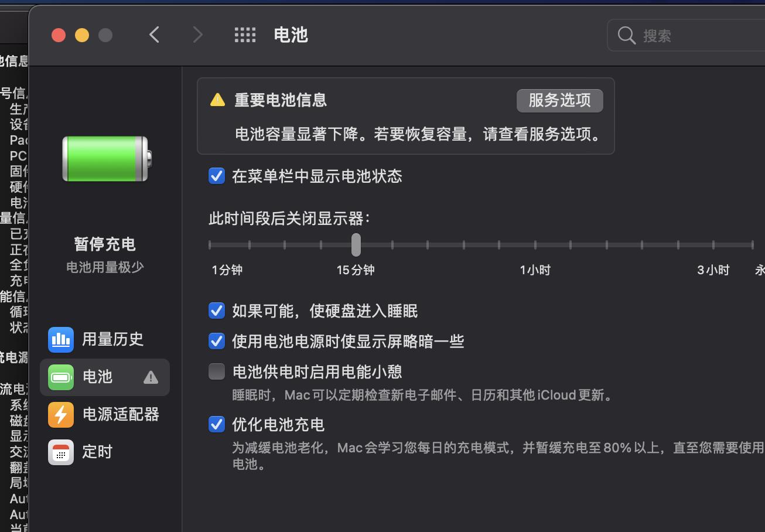765x532 pixels.
Task: Select the lightning 电源适配器 icon
Action: click(61, 414)
